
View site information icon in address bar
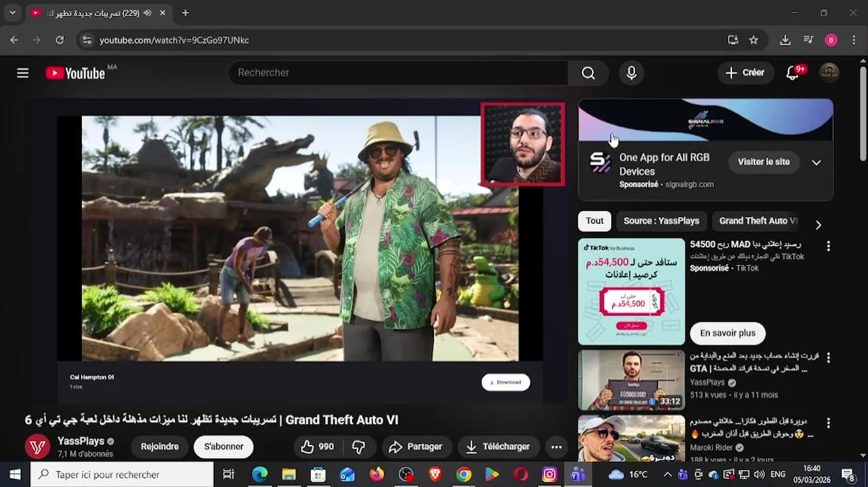(x=87, y=40)
